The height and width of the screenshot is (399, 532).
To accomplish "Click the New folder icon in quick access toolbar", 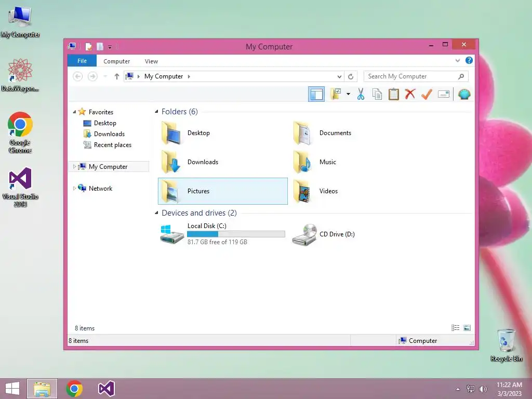I will point(100,46).
